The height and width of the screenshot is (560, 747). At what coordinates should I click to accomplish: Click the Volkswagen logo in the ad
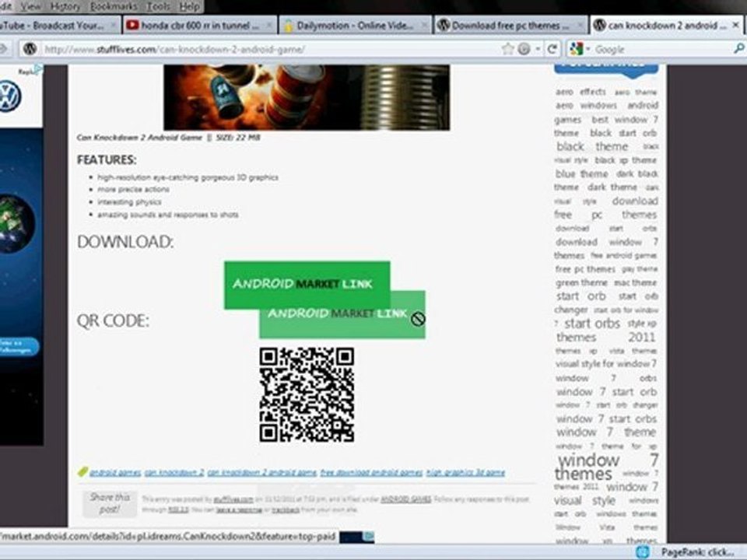(x=9, y=96)
